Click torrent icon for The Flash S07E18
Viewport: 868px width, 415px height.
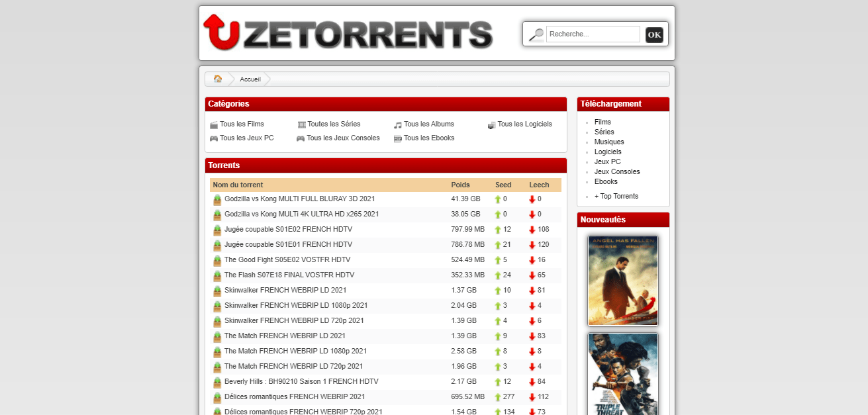pyautogui.click(x=217, y=275)
